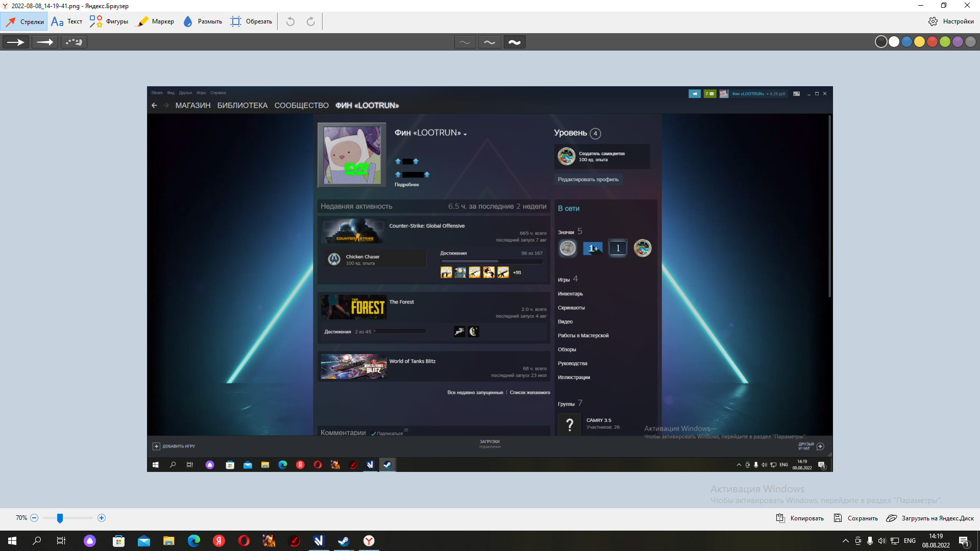
Task: Click the Steam profile screenshot in the canvas
Action: pos(490,279)
